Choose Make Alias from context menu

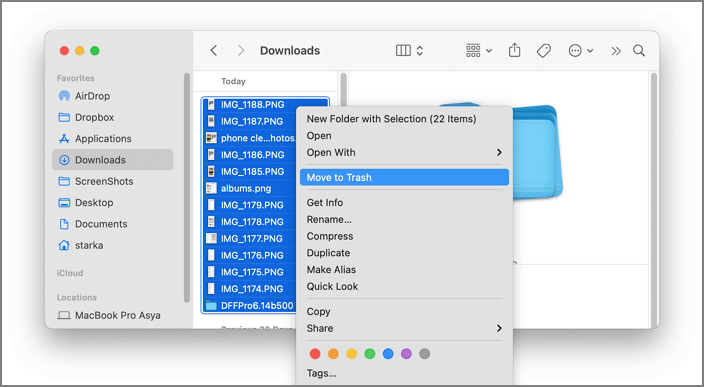click(x=404, y=270)
